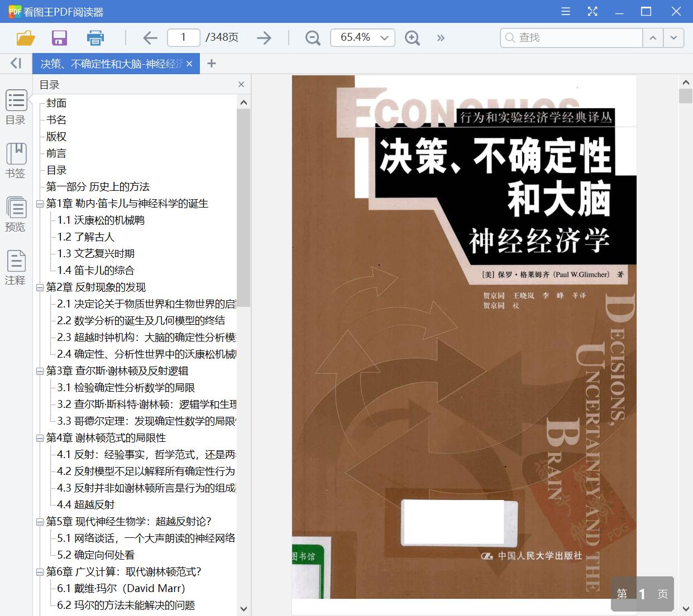Screen dimensions: 693x616
Task: Select 4.4 超越反射 entry
Action: [x=85, y=505]
